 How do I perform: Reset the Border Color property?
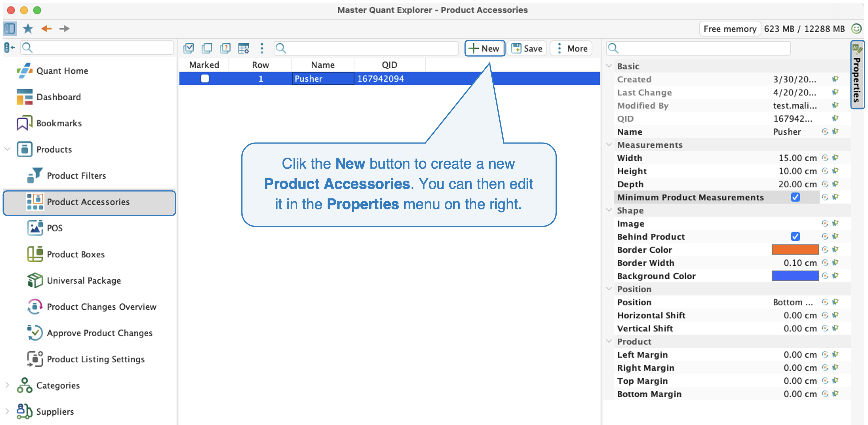click(x=825, y=250)
